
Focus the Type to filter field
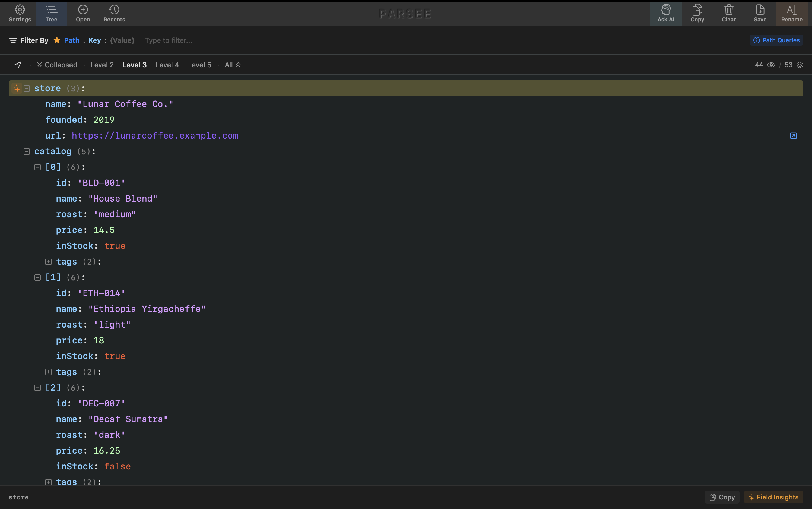(x=444, y=40)
